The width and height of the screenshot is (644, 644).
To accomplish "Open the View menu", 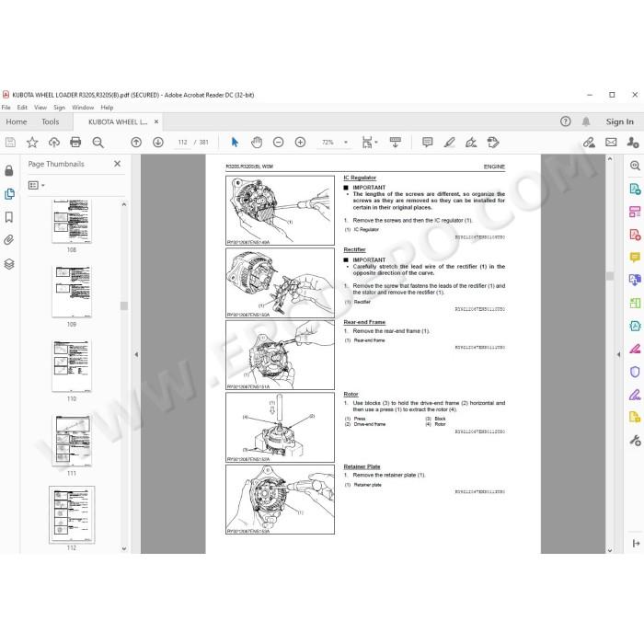I will pos(40,108).
